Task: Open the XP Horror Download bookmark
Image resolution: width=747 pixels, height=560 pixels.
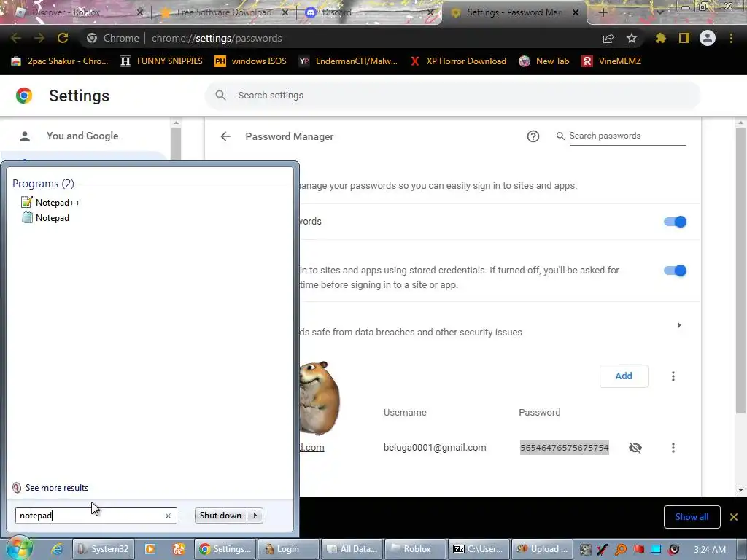Action: click(458, 61)
